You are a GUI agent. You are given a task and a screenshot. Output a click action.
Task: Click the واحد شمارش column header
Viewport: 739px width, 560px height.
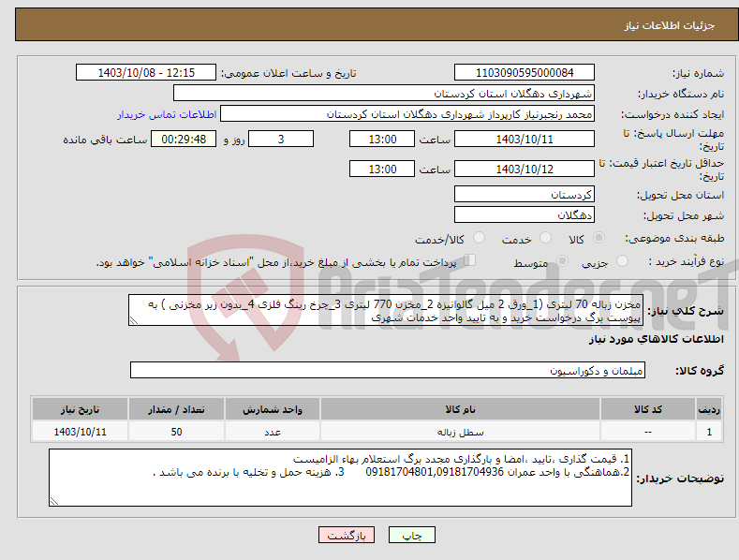point(273,409)
